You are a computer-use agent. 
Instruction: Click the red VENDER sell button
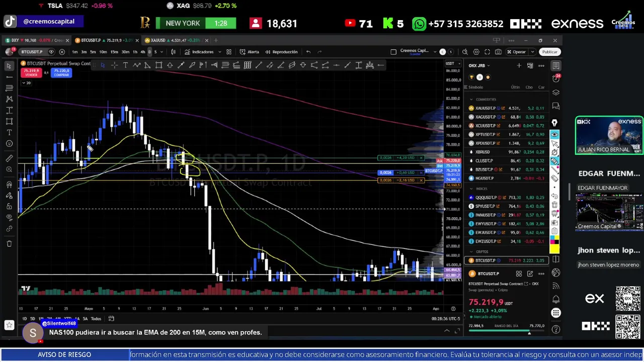[x=31, y=72]
